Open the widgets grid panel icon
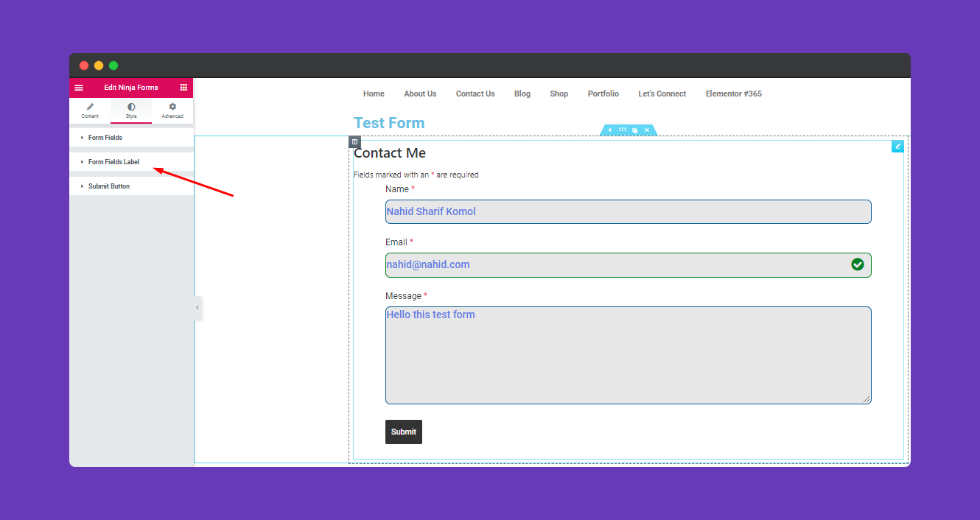Screen dimensions: 980x520 [x=183, y=87]
